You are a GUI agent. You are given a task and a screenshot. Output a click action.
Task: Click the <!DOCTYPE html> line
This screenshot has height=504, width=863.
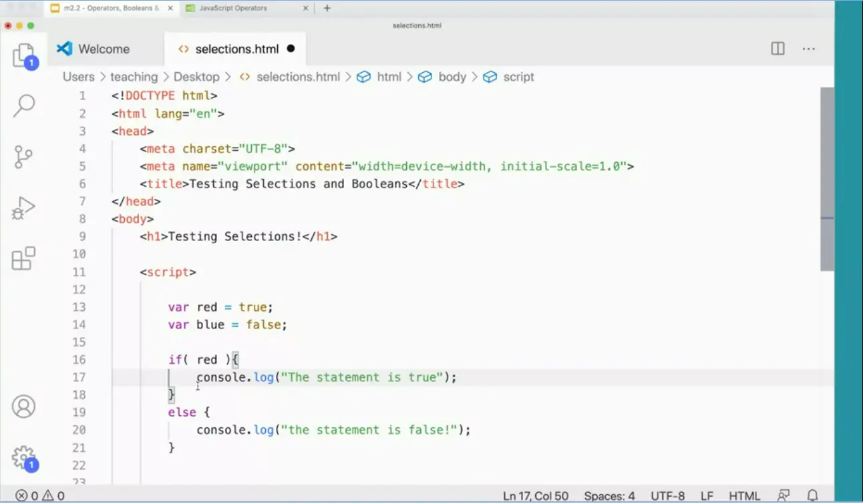click(x=164, y=95)
